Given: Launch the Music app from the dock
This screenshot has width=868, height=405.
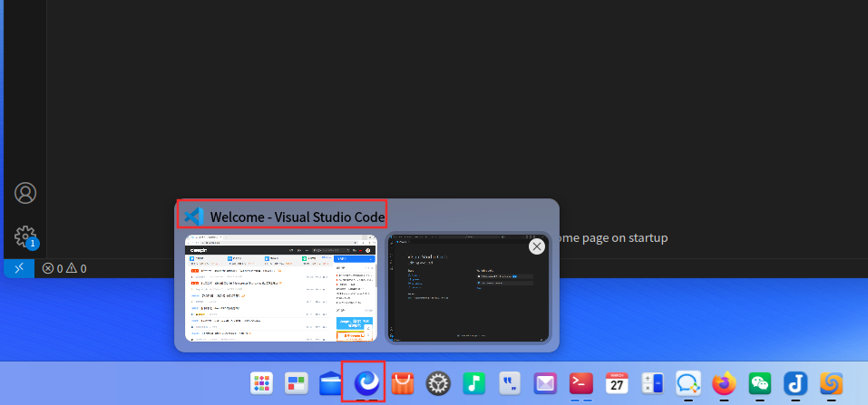Looking at the screenshot, I should click(x=473, y=383).
